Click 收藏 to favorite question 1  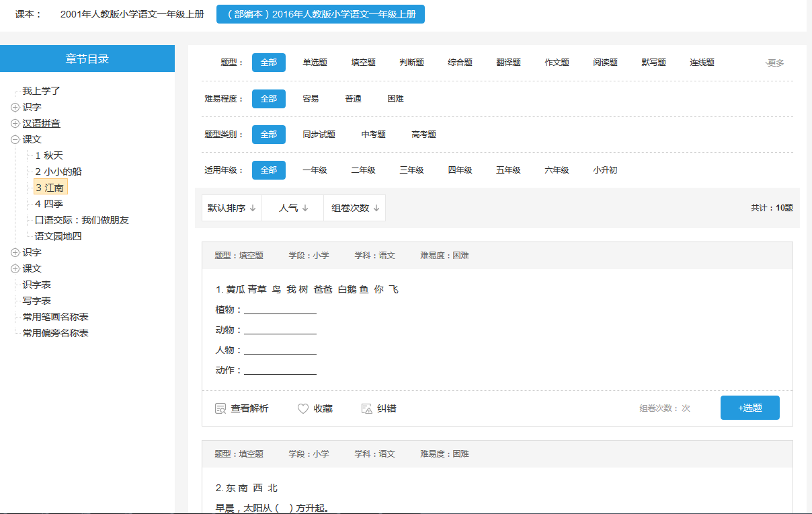tap(315, 408)
